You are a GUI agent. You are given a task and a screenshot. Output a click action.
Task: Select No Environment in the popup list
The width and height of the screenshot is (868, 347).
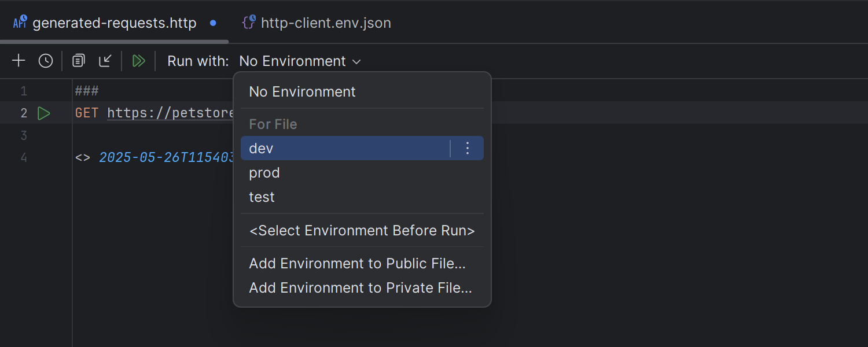coord(302,92)
